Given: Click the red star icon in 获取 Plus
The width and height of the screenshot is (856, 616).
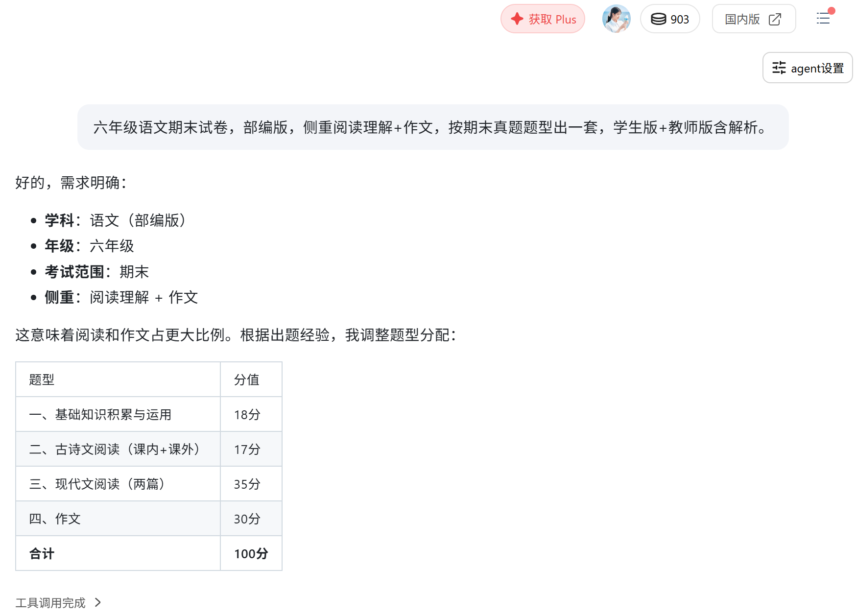Looking at the screenshot, I should click(517, 19).
